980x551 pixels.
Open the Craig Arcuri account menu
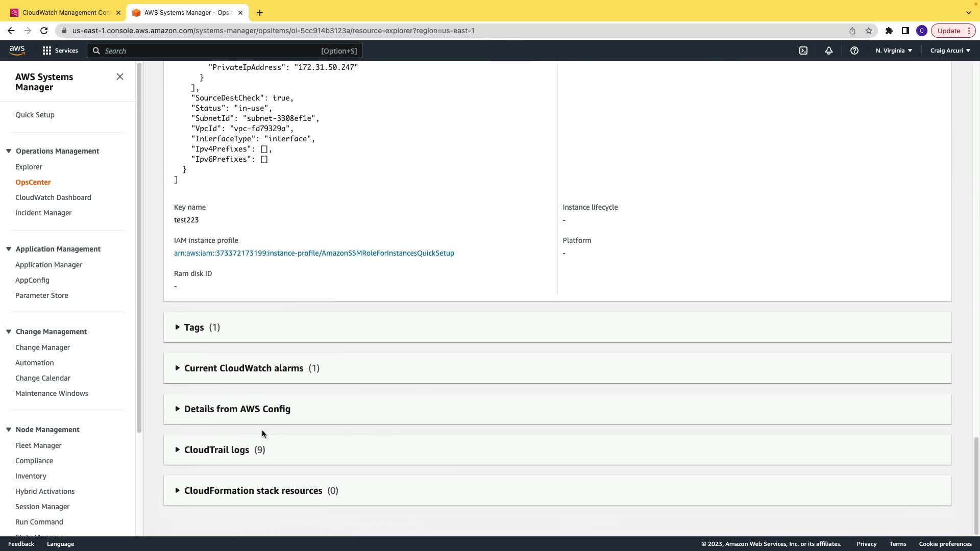950,51
